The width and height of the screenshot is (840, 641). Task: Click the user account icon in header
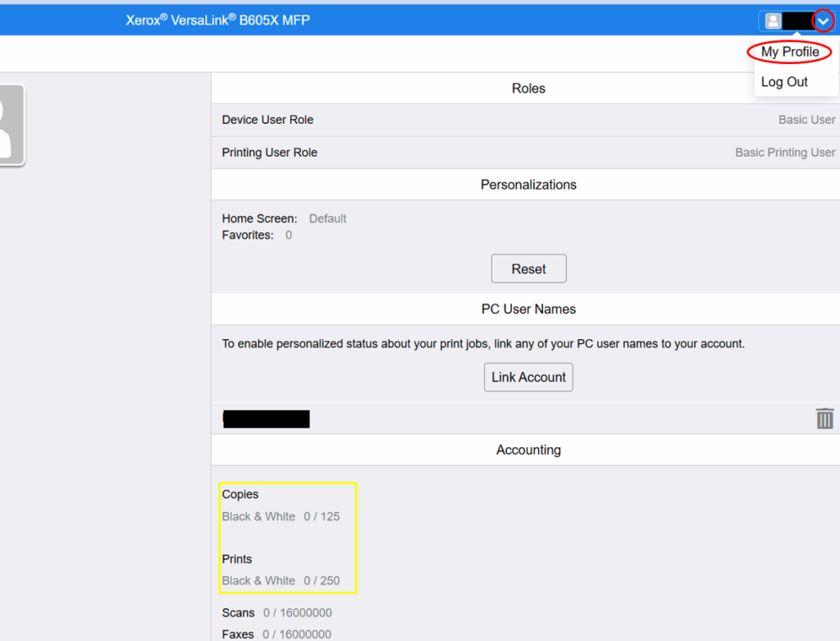(x=772, y=21)
